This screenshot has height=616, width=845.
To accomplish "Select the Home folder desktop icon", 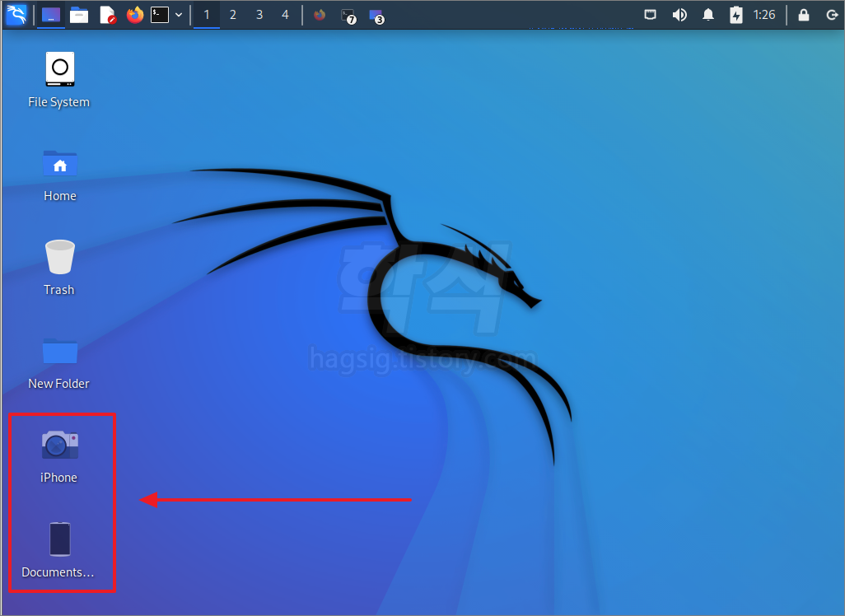I will point(60,163).
